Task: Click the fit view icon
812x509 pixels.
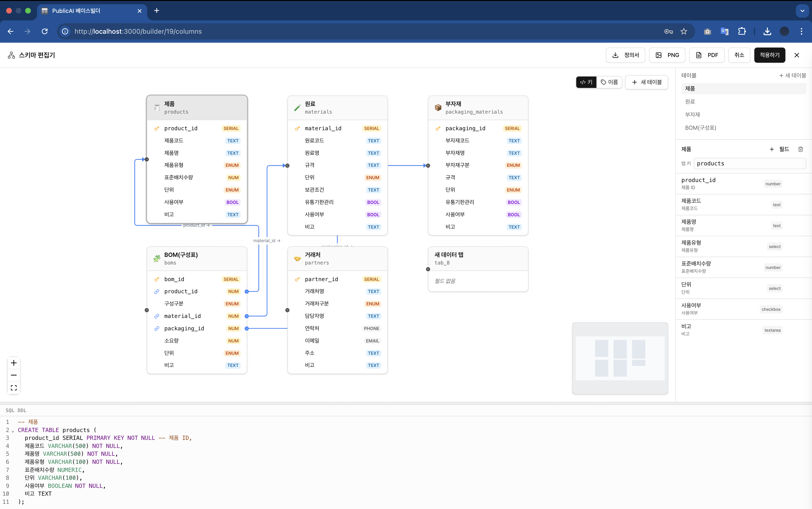Action: (14, 388)
